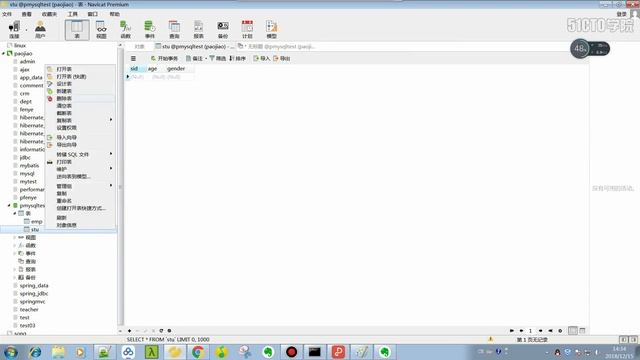Collapse the pmysqltest database node

click(x=9, y=205)
